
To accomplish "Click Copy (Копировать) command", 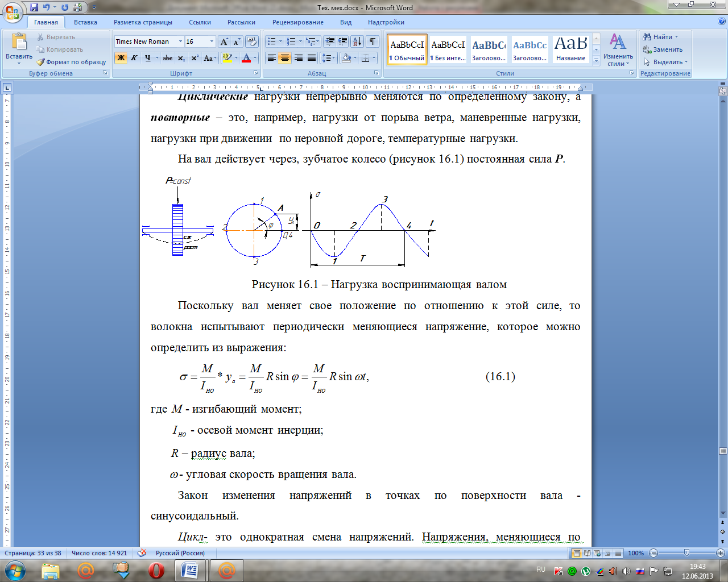I will 59,49.
